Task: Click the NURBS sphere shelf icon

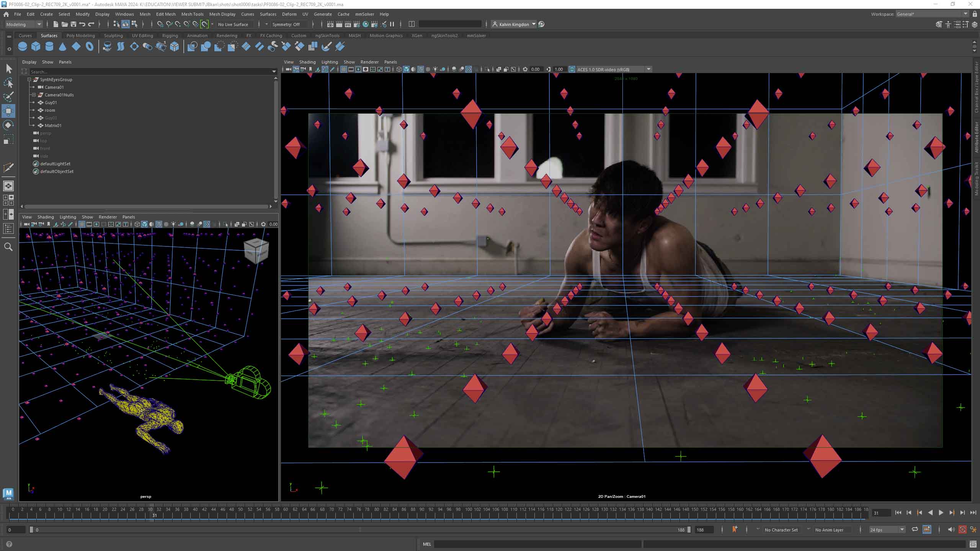Action: point(23,47)
